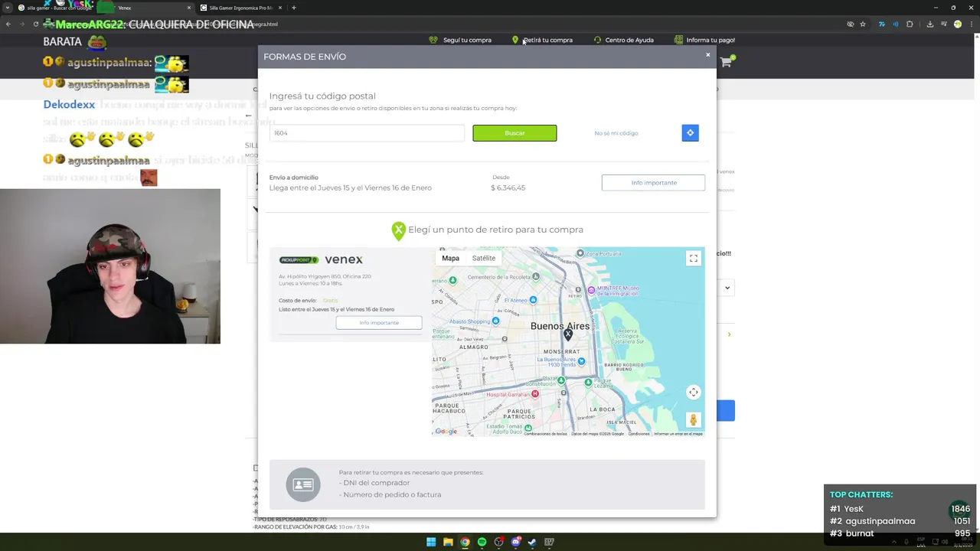This screenshot has width=980, height=551.
Task: Click the '$ 6.346,45' shipping price
Action: tap(508, 187)
